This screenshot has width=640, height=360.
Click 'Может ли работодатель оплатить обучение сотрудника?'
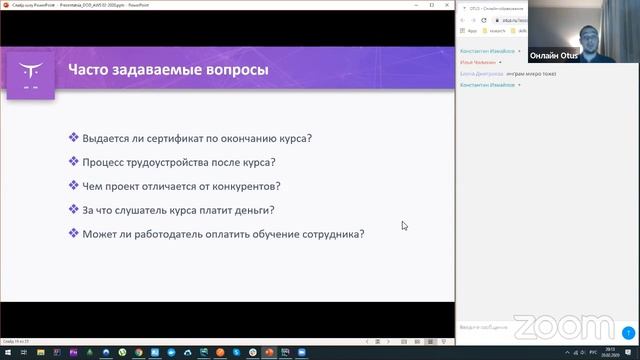(223, 234)
